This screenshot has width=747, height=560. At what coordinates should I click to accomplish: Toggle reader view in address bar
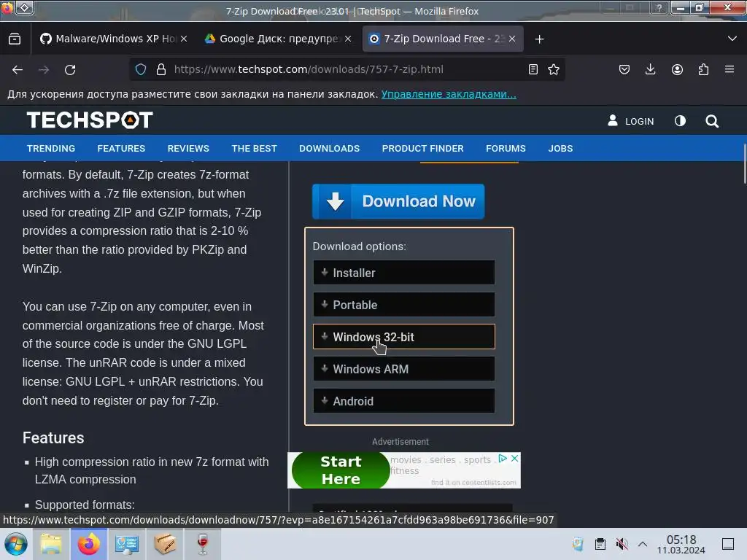click(533, 69)
